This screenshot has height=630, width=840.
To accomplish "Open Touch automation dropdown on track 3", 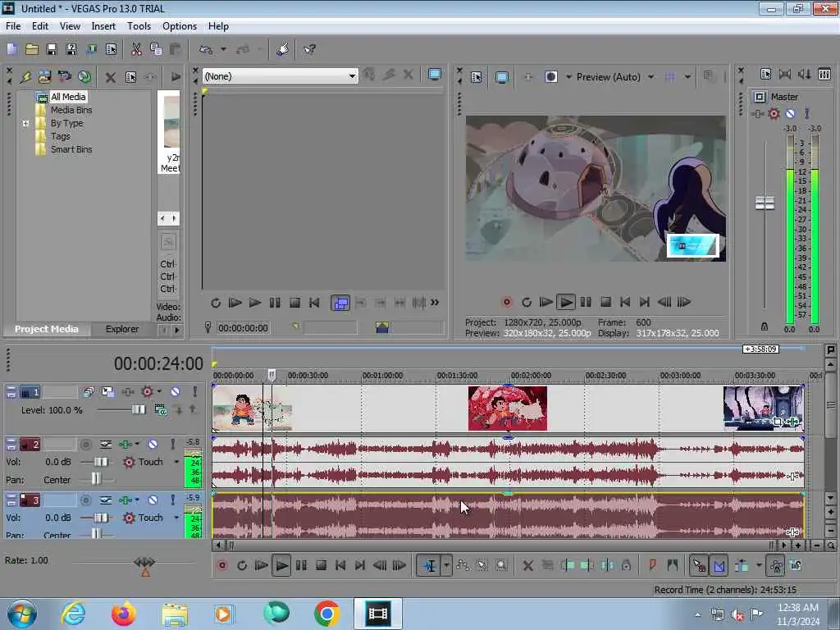I will tap(176, 518).
